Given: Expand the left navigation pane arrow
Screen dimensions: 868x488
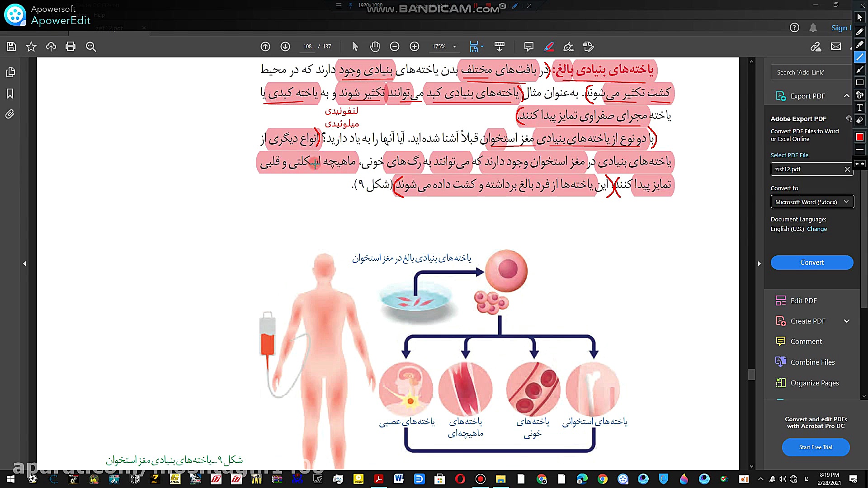Looking at the screenshot, I should 24,263.
